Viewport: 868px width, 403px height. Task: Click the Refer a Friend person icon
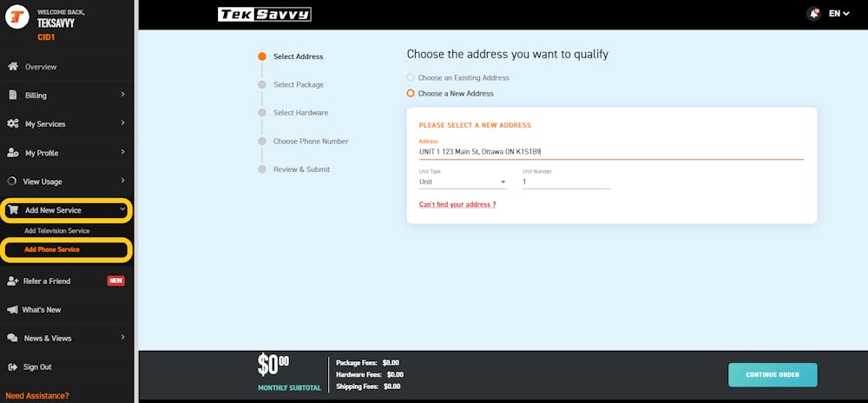point(13,281)
